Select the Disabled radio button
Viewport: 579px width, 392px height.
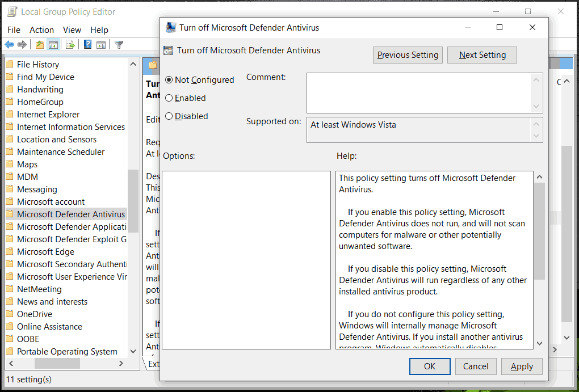[x=169, y=116]
